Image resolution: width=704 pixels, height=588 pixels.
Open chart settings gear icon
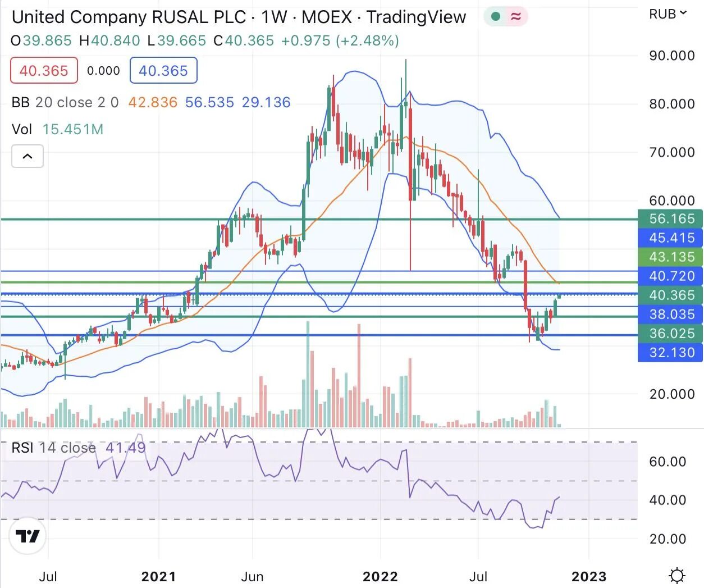(677, 576)
